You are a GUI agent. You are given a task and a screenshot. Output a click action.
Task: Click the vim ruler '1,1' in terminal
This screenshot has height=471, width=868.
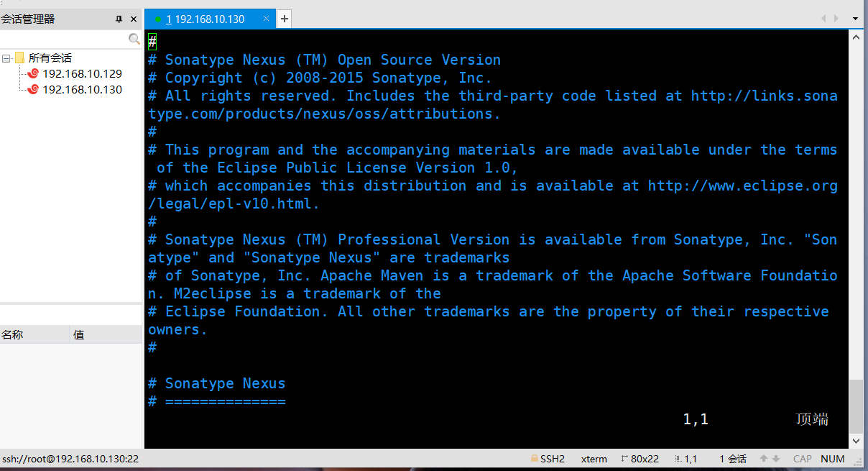pos(696,419)
